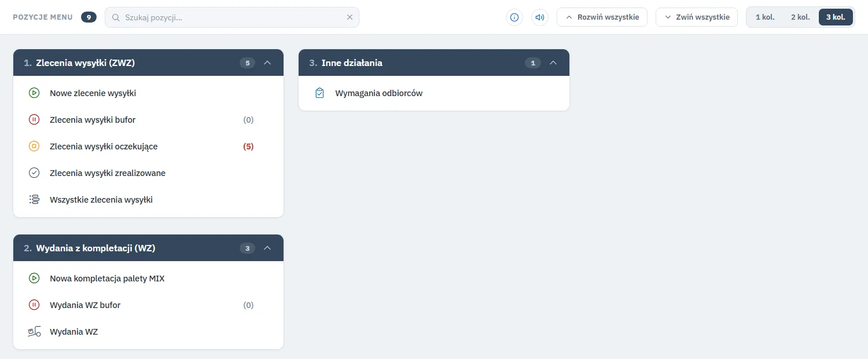This screenshot has height=359, width=868.
Task: Click the Inne działania header title
Action: [x=352, y=63]
